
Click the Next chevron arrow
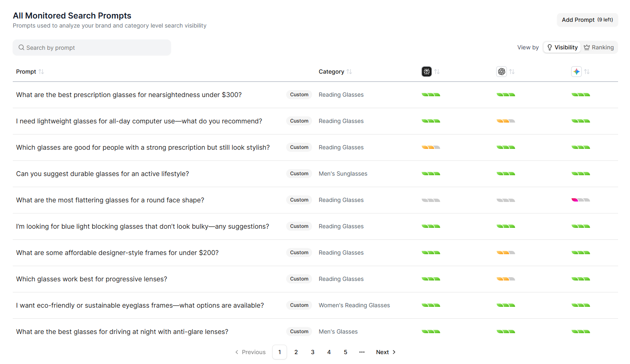(394, 352)
